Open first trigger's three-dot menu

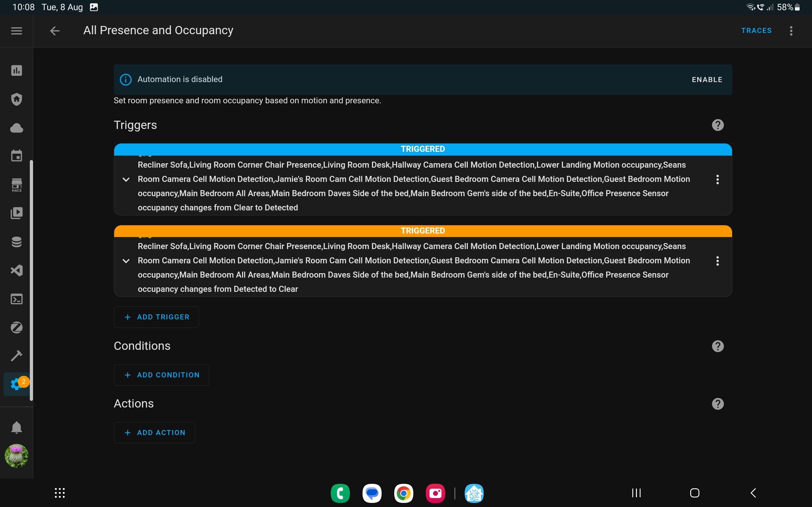tap(717, 179)
